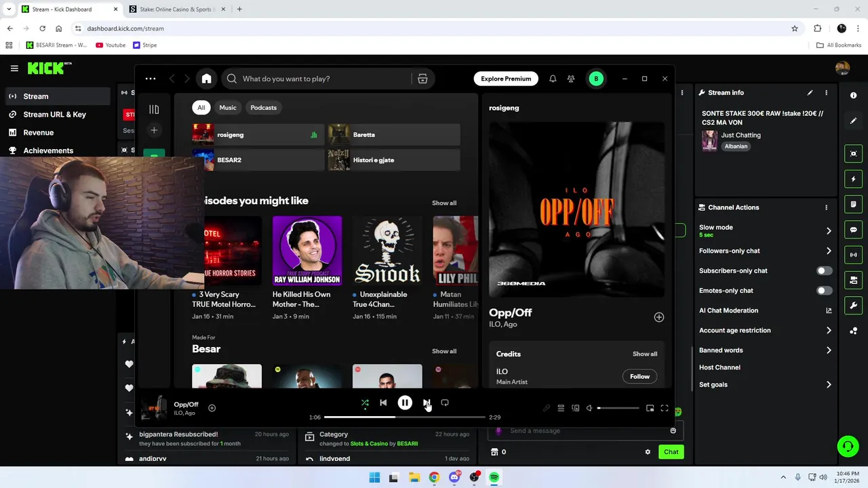Expand Banned words settings

pyautogui.click(x=829, y=350)
